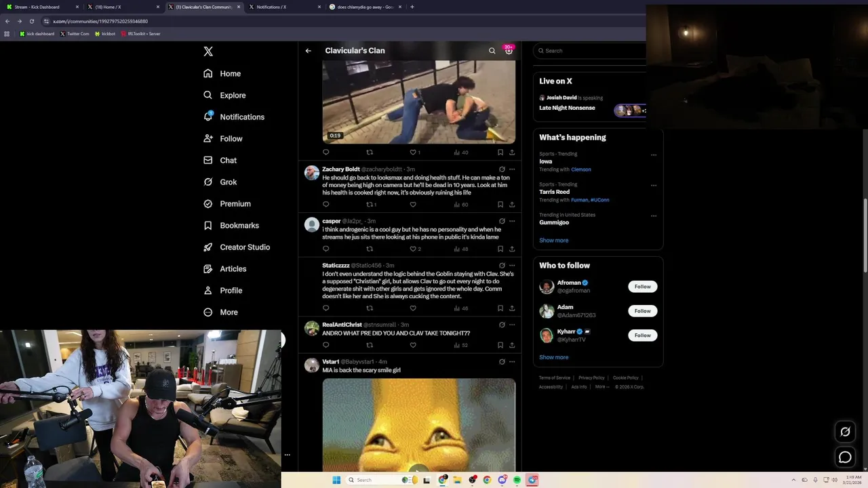This screenshot has height=488, width=868.
Task: Like Staticzzzz's post
Action: pyautogui.click(x=413, y=308)
